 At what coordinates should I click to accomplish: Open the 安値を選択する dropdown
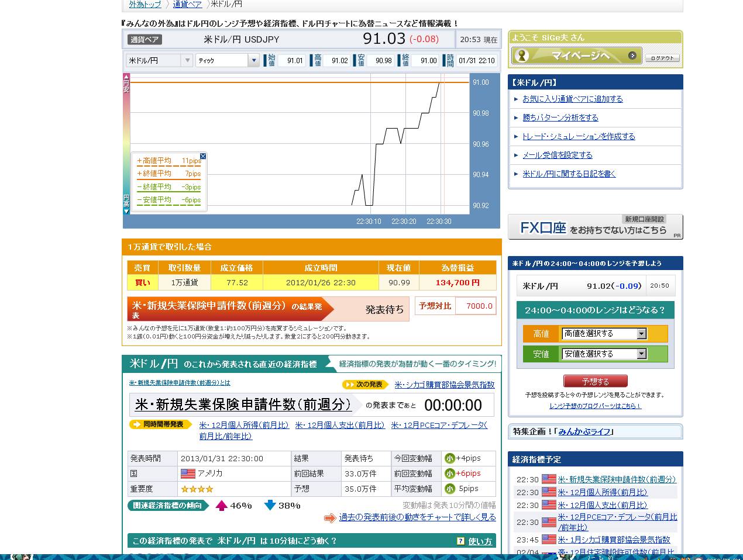point(604,354)
